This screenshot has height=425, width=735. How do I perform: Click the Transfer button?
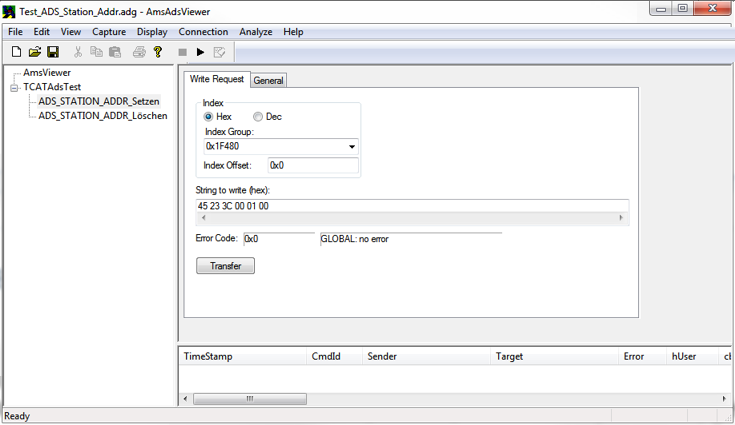(x=225, y=266)
